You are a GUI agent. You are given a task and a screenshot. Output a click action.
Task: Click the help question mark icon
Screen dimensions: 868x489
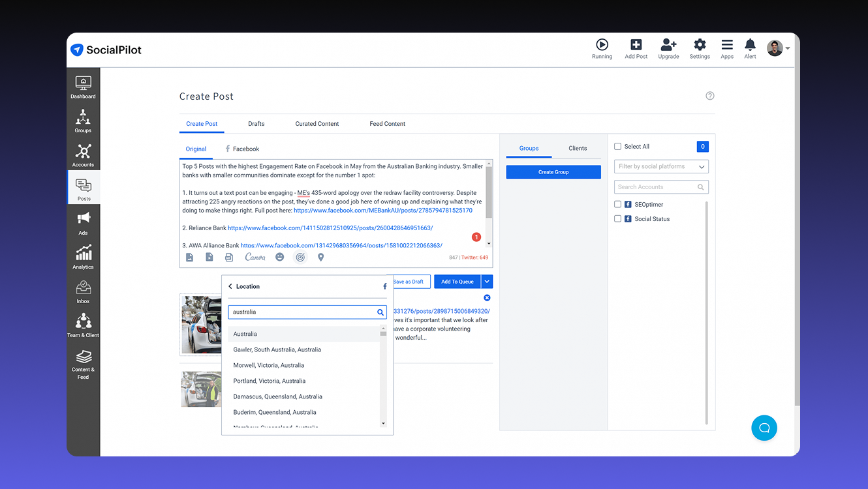click(x=710, y=96)
